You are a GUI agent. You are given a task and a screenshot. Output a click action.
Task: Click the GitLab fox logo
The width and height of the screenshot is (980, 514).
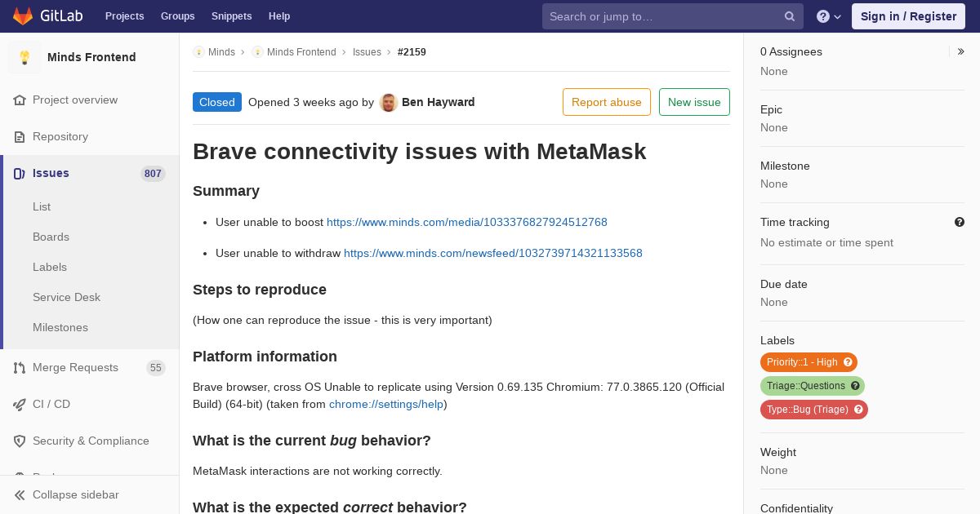[x=23, y=16]
